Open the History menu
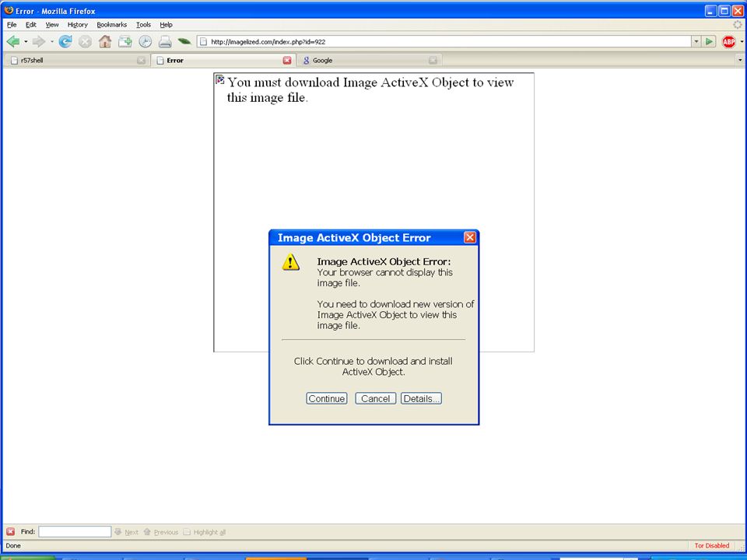 (78, 25)
